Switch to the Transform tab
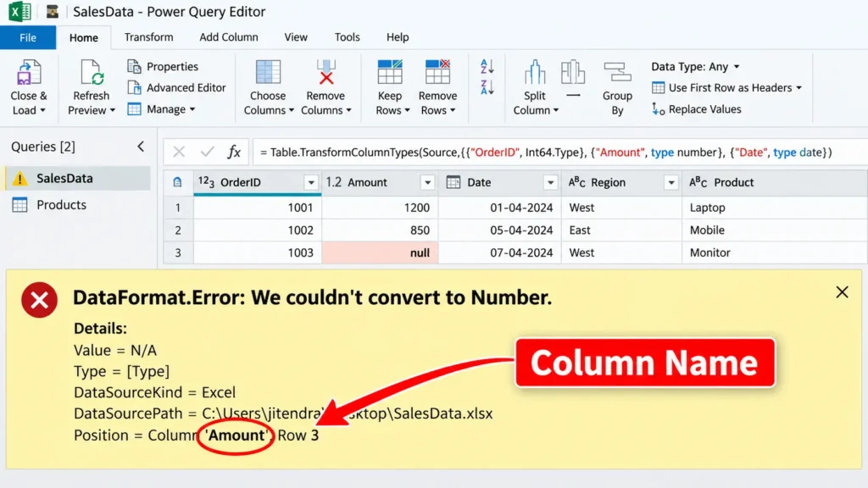The height and width of the screenshot is (488, 868). pos(148,37)
